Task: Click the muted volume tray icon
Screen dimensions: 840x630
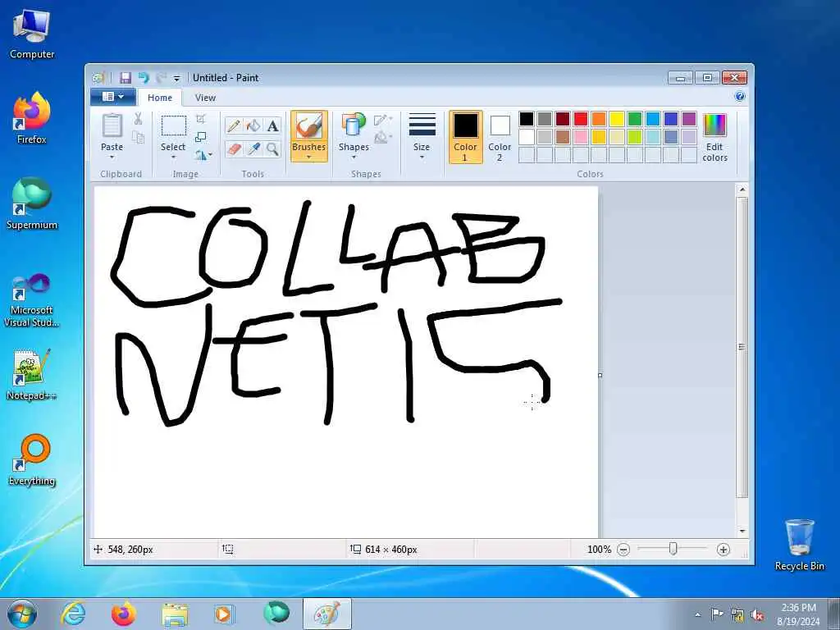Action: (757, 615)
